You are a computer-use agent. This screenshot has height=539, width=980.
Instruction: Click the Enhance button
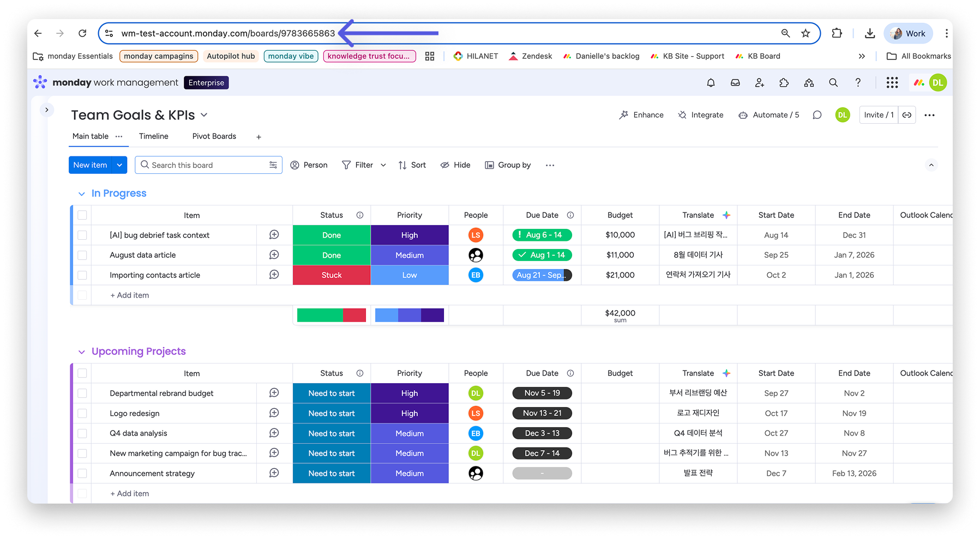click(x=641, y=115)
